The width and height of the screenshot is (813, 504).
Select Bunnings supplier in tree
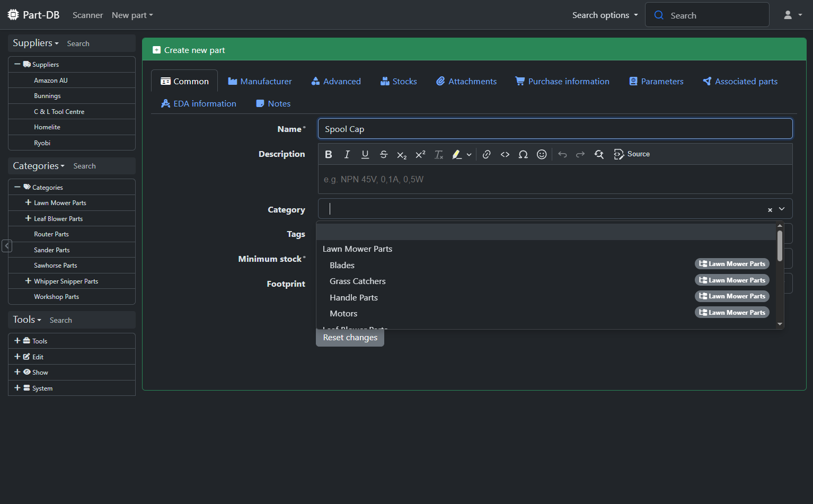point(47,96)
